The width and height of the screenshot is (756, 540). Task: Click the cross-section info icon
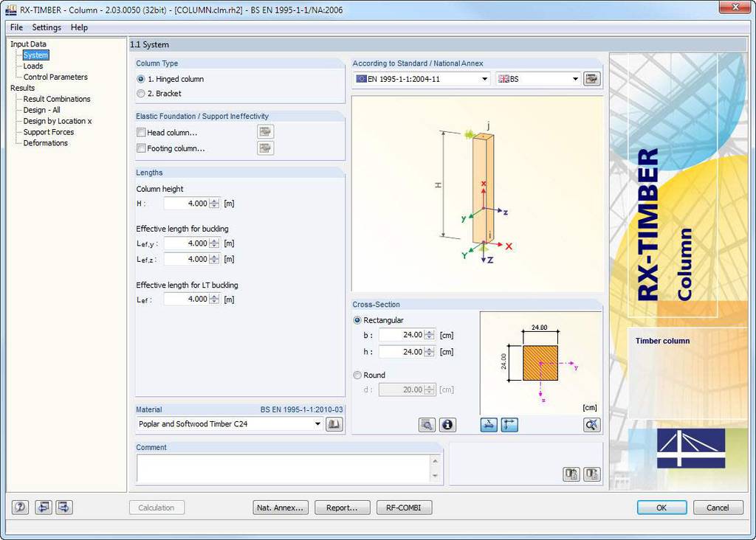447,424
